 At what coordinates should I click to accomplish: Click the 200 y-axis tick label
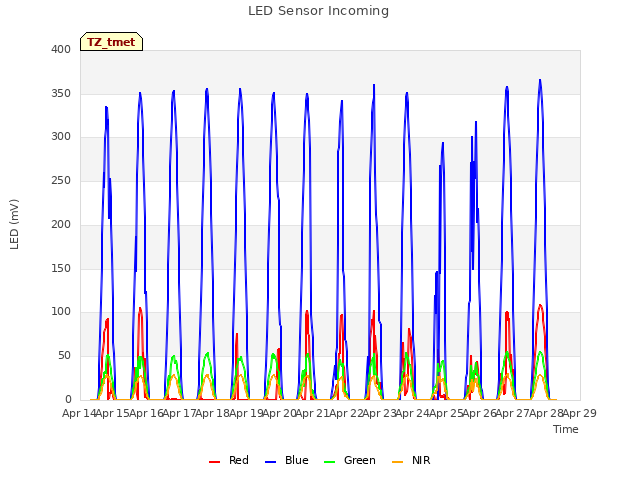point(61,224)
